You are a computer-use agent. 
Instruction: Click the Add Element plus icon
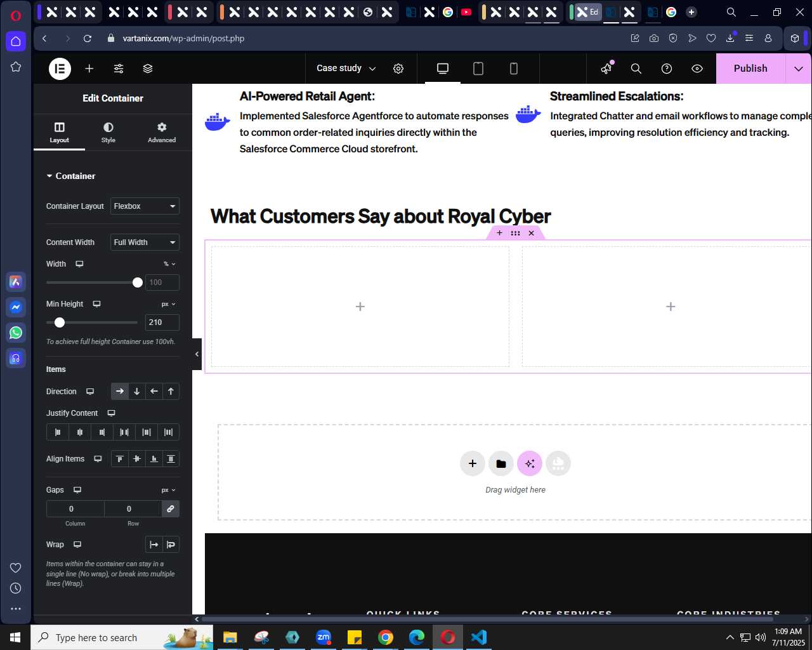pyautogui.click(x=89, y=69)
